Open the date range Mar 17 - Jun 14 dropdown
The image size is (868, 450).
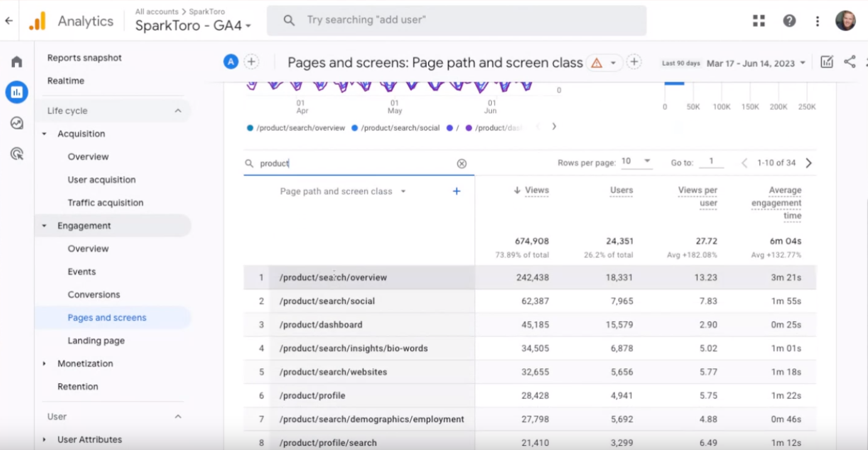pos(756,63)
